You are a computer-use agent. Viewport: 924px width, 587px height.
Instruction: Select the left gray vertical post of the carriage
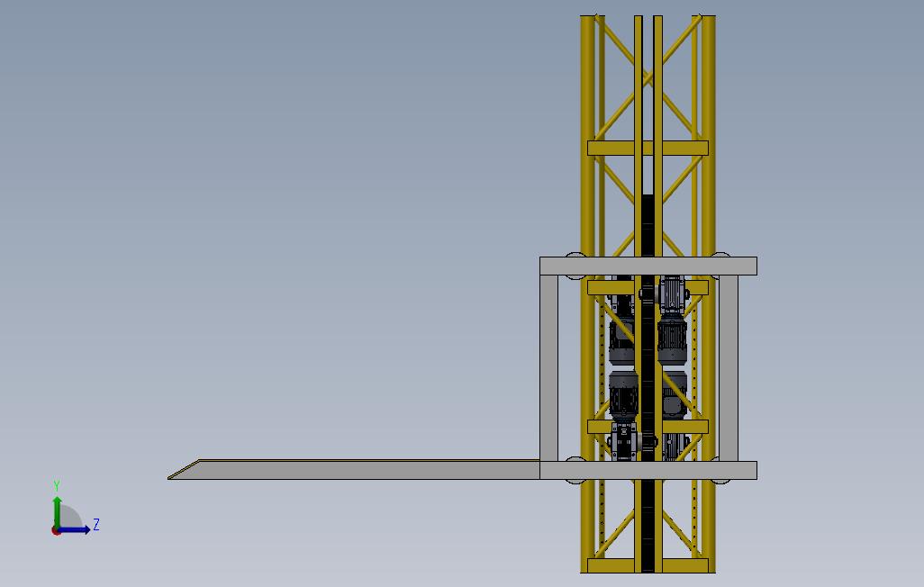[548, 368]
